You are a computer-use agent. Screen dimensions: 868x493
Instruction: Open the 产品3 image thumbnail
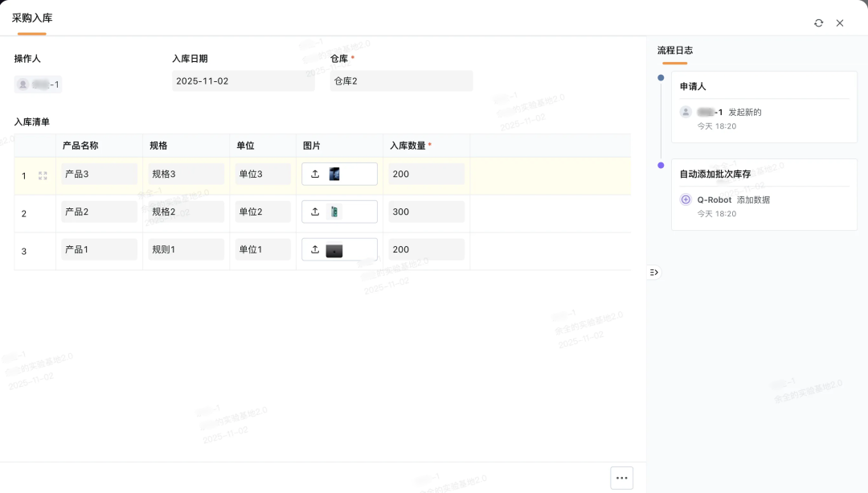(334, 175)
